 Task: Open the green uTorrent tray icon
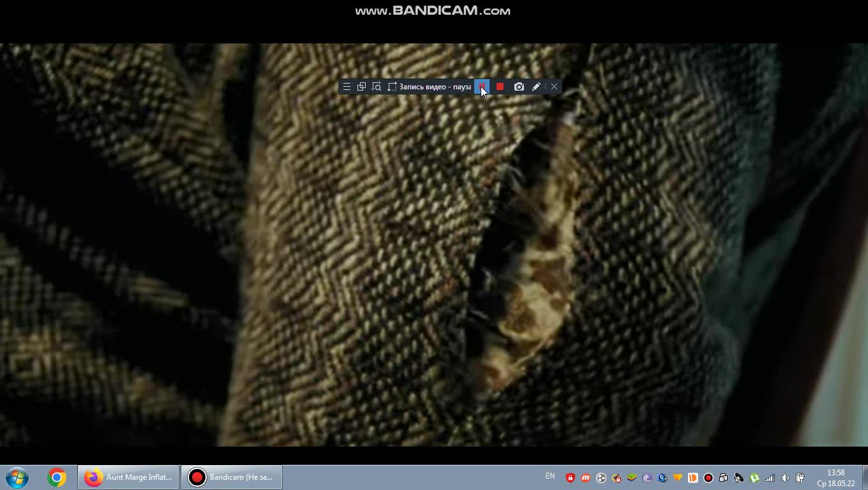pyautogui.click(x=754, y=478)
